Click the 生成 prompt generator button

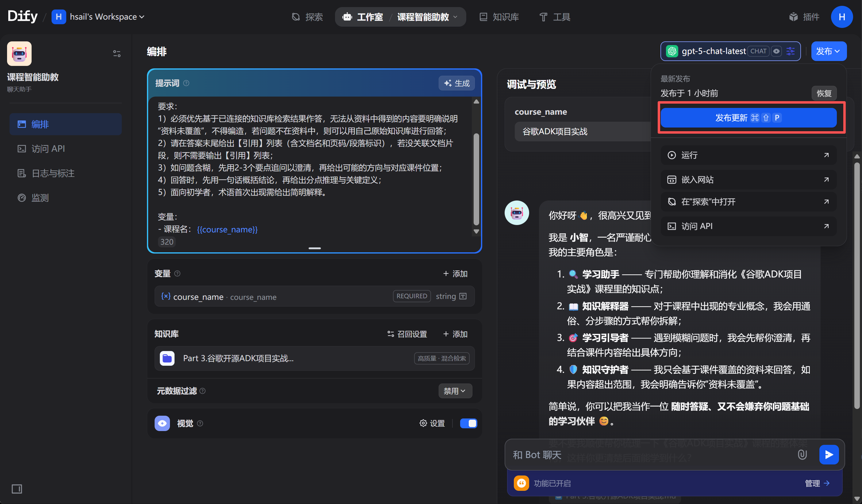point(456,83)
